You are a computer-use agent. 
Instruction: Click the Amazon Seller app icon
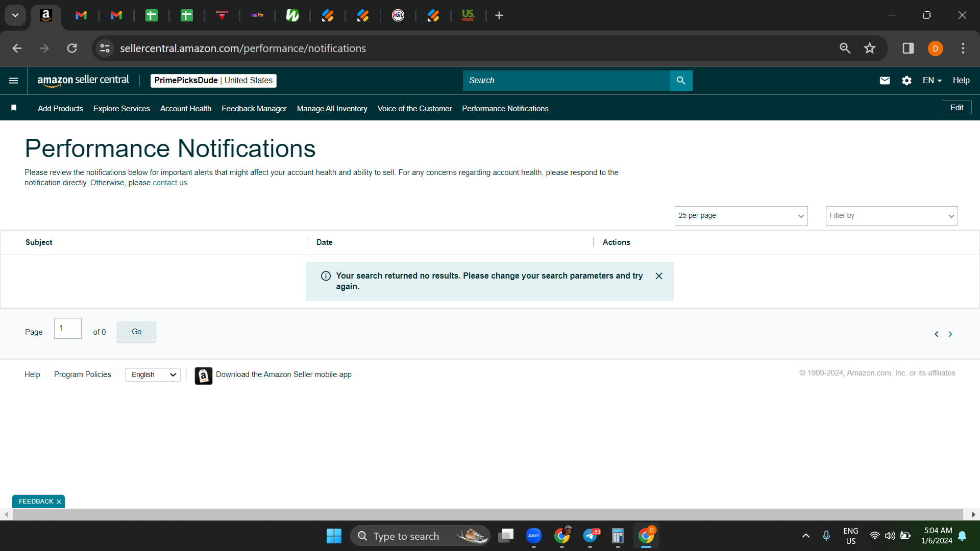point(203,376)
